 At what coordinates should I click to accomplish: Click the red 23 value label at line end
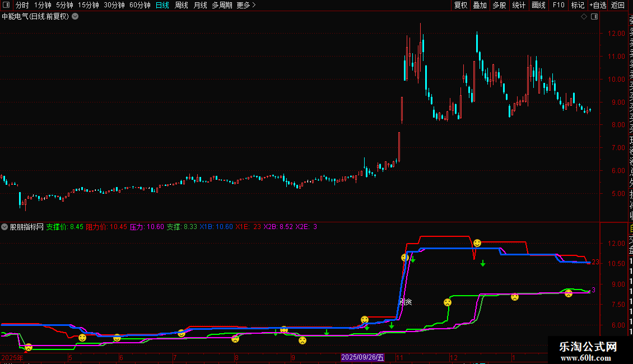point(595,262)
